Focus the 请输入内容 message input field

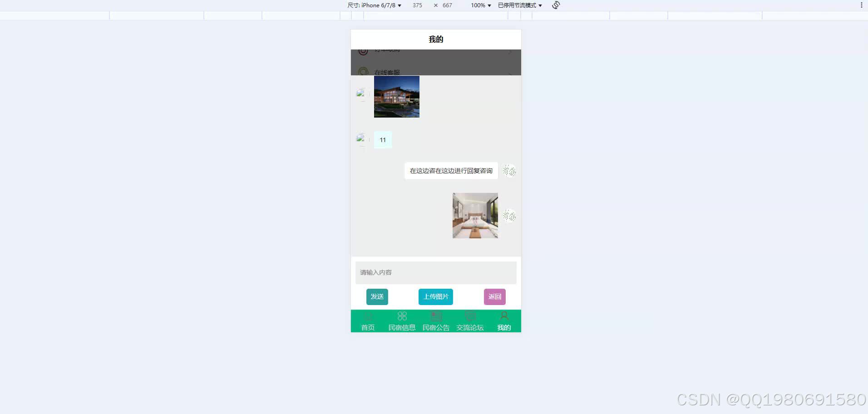[435, 272]
